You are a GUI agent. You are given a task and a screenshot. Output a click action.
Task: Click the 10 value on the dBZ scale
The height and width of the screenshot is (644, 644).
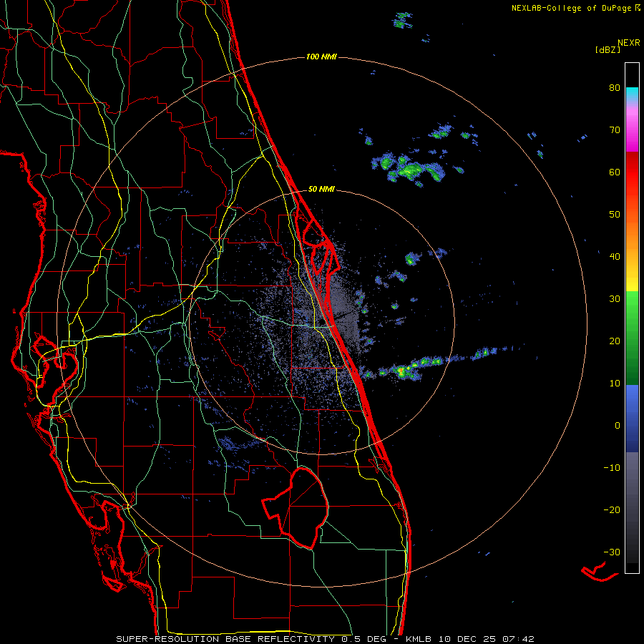[x=615, y=384]
